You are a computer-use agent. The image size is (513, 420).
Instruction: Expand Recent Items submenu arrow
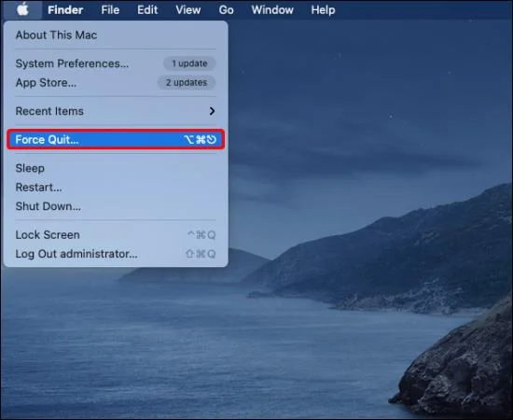point(212,111)
